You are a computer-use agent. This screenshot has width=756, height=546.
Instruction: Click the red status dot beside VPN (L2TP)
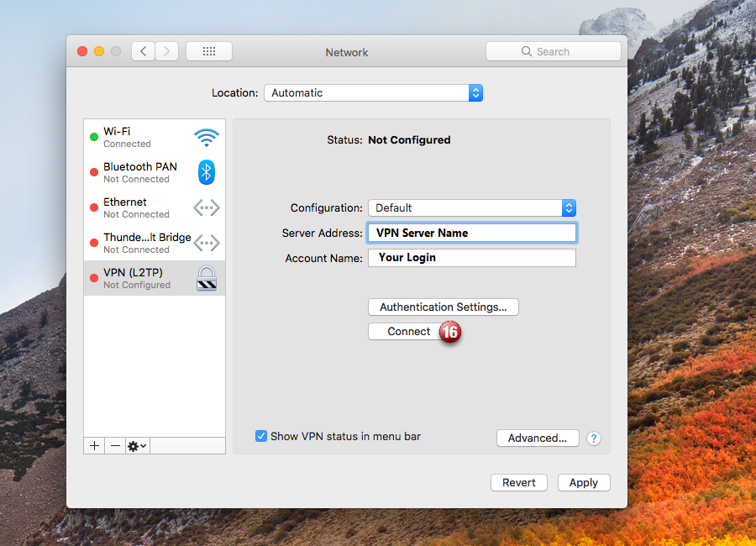[94, 278]
